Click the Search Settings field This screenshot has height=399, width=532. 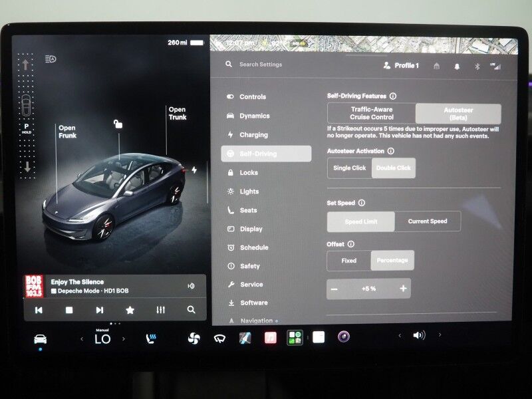coord(261,65)
